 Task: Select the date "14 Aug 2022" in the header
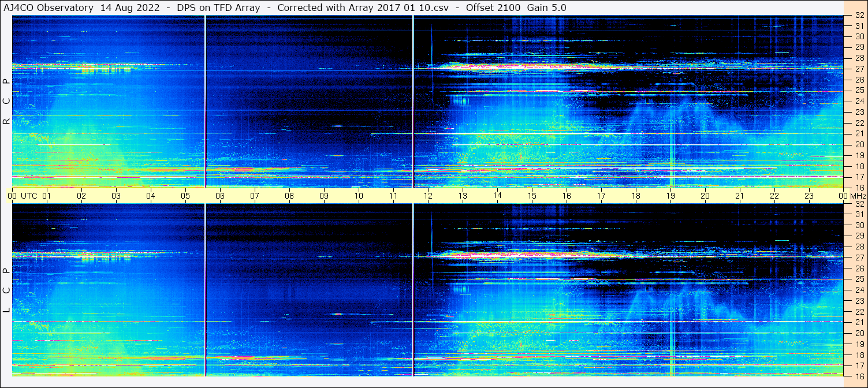pyautogui.click(x=130, y=8)
